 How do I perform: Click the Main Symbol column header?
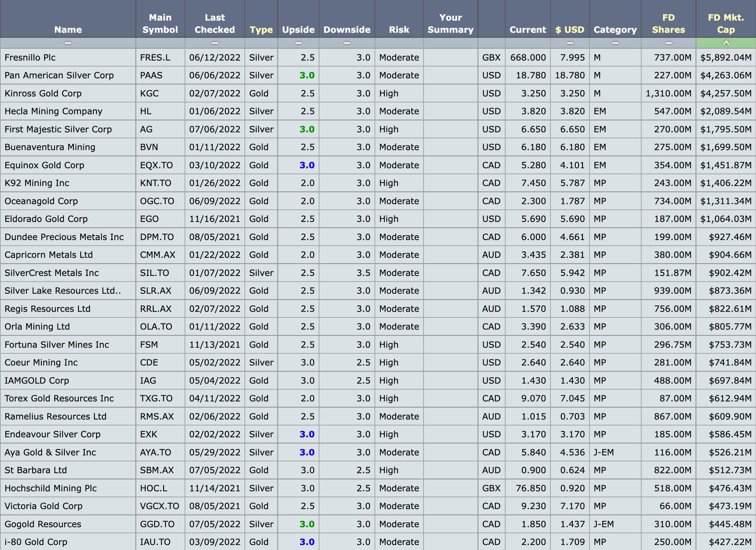click(160, 24)
